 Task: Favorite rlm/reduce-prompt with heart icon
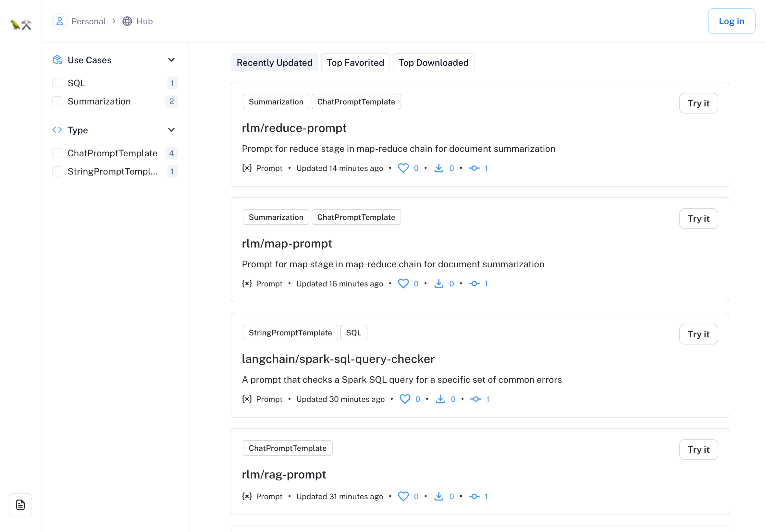(403, 168)
